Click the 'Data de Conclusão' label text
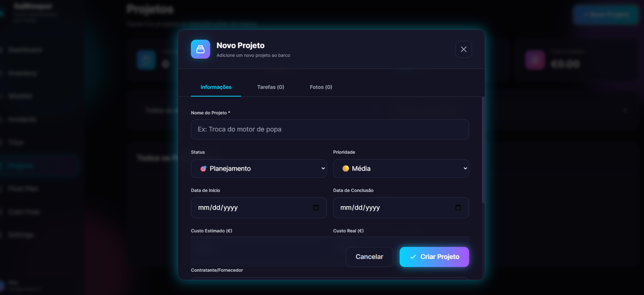This screenshot has height=295, width=644. click(x=353, y=190)
